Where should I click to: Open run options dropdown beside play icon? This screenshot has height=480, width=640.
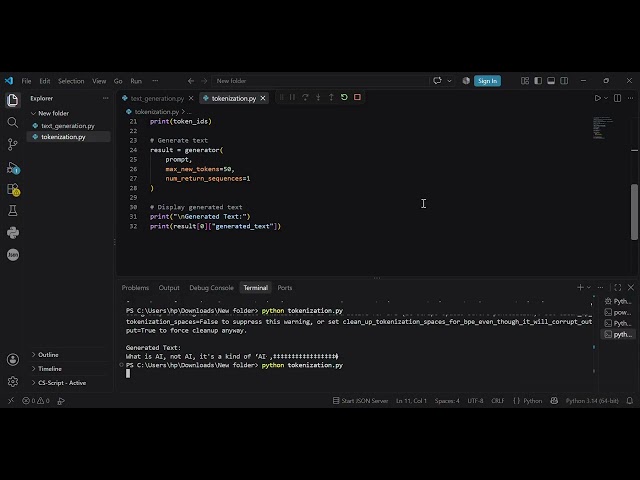606,98
